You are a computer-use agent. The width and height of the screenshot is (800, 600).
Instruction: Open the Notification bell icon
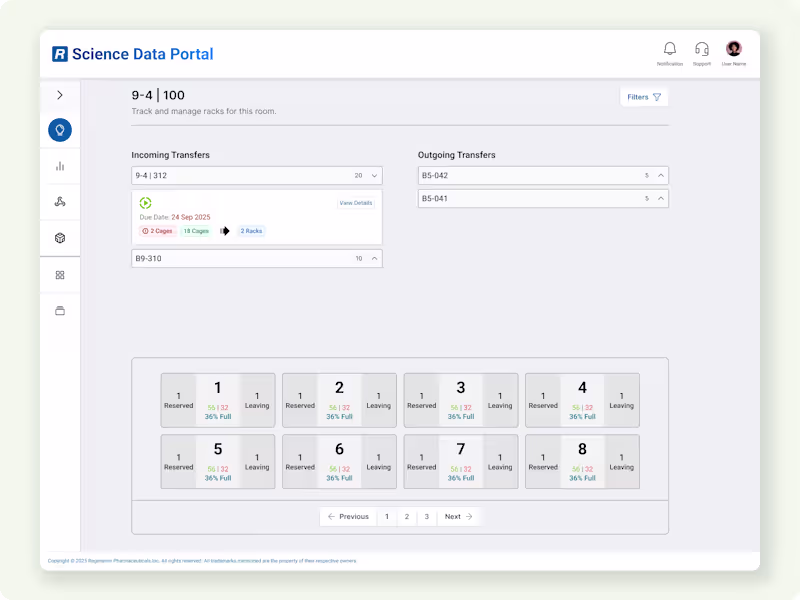669,49
